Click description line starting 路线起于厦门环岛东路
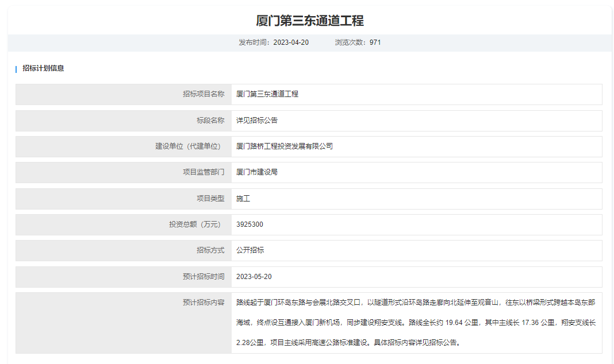This screenshot has width=614, height=364. 416,302
